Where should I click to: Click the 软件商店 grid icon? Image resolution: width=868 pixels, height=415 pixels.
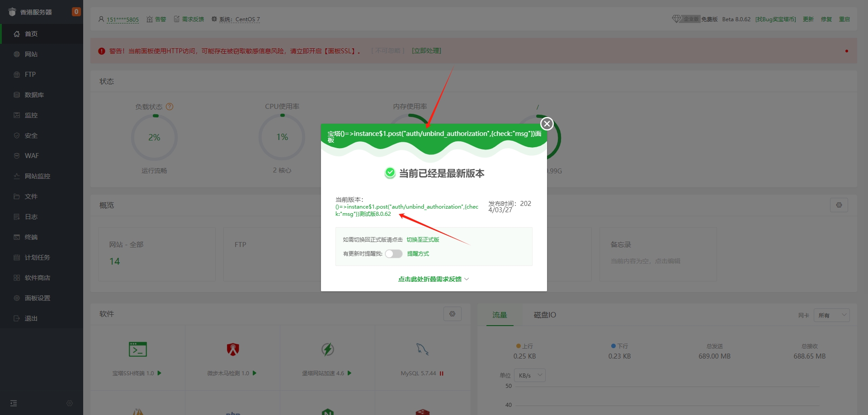(x=17, y=278)
